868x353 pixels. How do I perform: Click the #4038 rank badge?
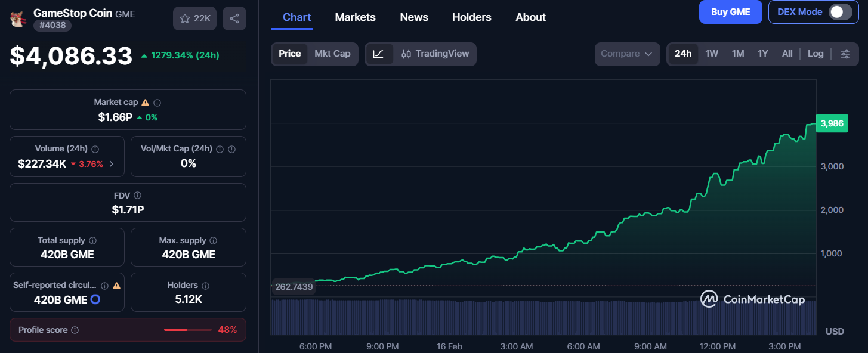(52, 25)
